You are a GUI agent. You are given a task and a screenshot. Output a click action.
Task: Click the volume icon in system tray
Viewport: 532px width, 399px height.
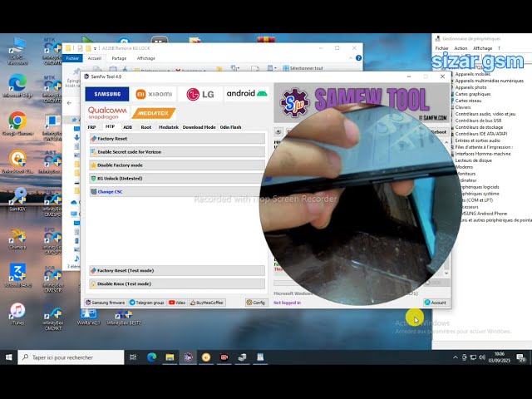482,357
